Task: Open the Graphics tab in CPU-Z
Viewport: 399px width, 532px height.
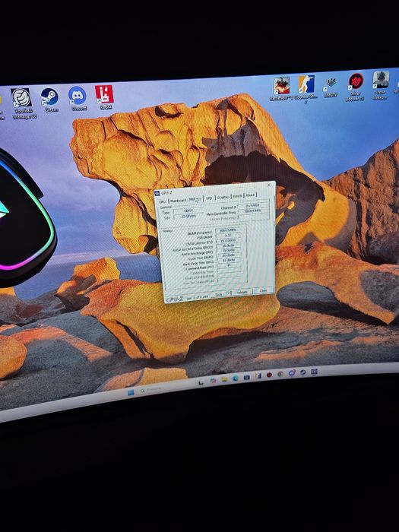Action: click(x=223, y=197)
